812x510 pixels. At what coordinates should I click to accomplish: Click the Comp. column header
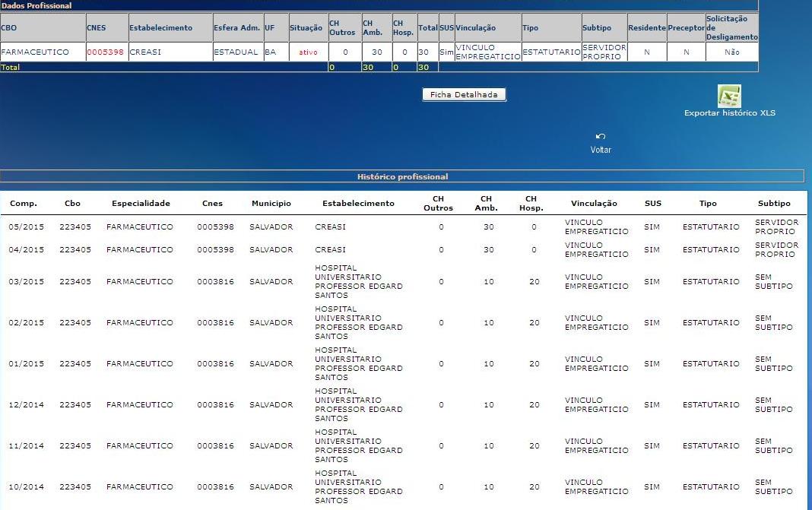pos(24,204)
